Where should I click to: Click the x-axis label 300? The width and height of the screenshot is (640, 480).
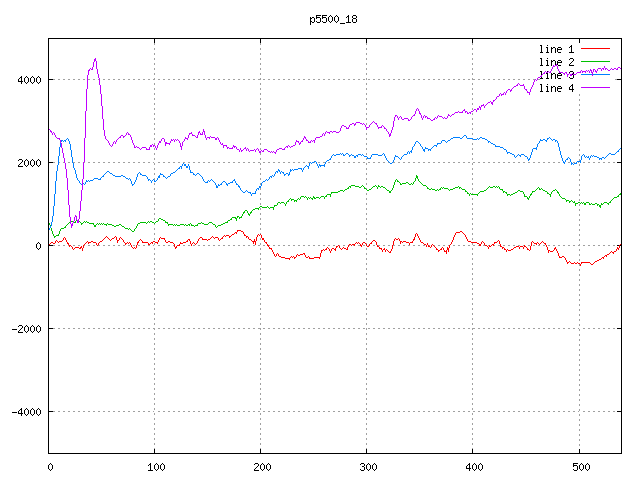tap(368, 467)
